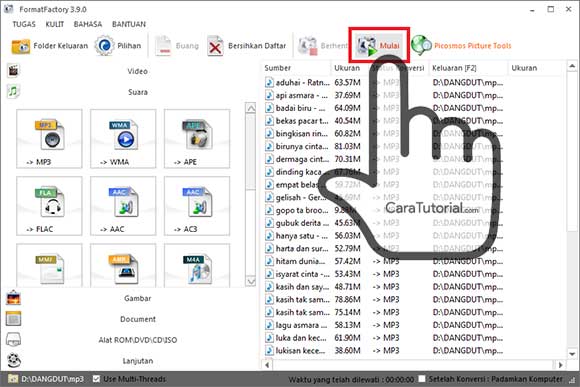Viewport: 580px width, 387px height.
Task: Toggle Setelah Konversi Padamkan Komputer checkbox
Action: coord(422,379)
